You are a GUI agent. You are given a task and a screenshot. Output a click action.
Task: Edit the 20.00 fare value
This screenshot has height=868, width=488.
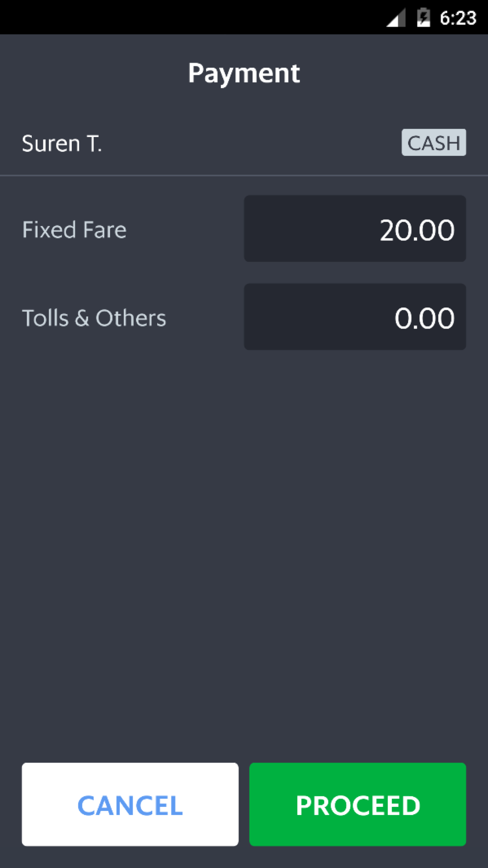[x=417, y=230]
